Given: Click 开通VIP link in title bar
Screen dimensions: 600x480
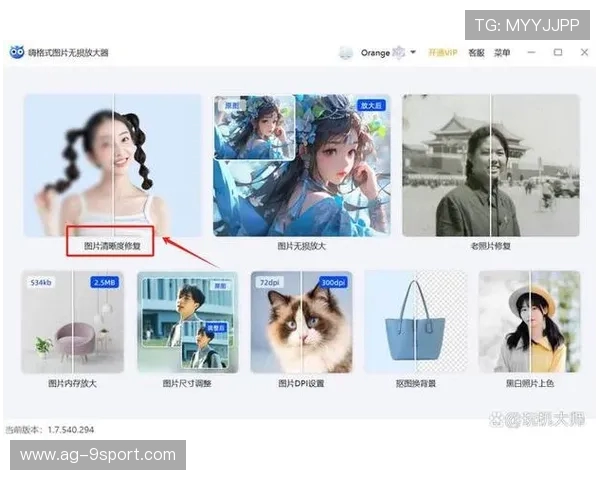Looking at the screenshot, I should point(442,52).
